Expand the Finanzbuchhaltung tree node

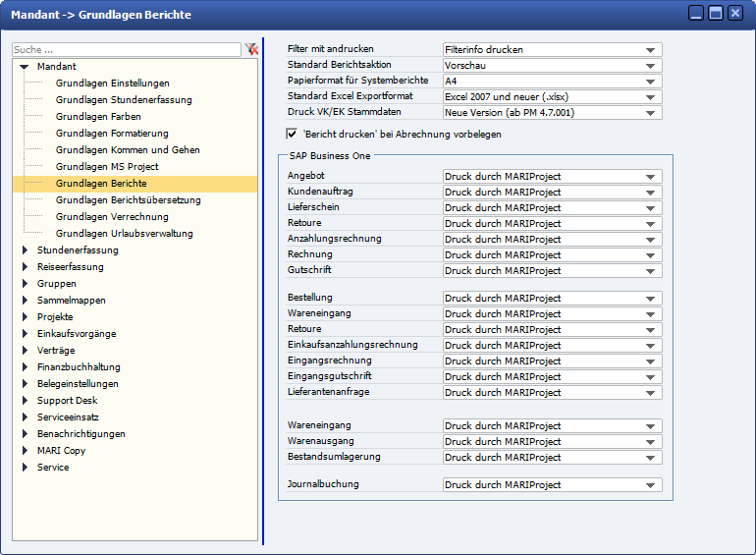point(25,367)
